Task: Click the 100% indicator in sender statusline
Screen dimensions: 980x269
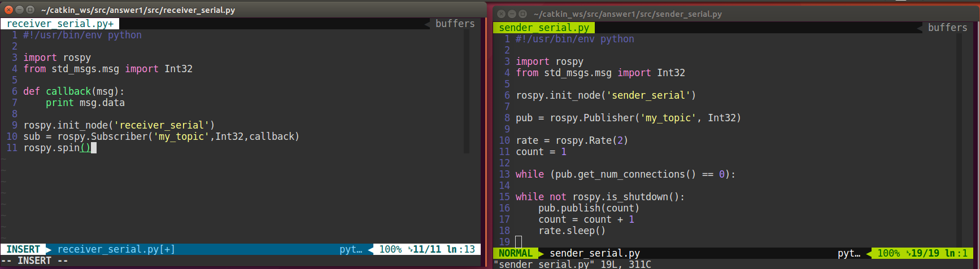Action: coord(888,253)
